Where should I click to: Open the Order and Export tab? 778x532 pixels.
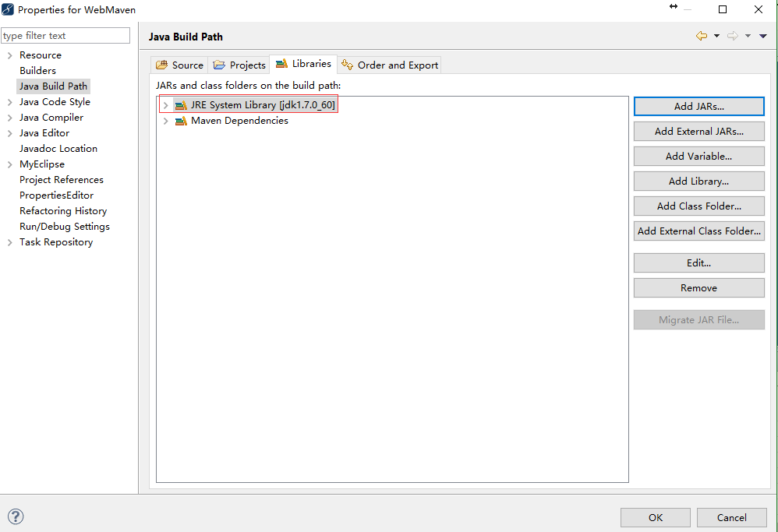(390, 65)
